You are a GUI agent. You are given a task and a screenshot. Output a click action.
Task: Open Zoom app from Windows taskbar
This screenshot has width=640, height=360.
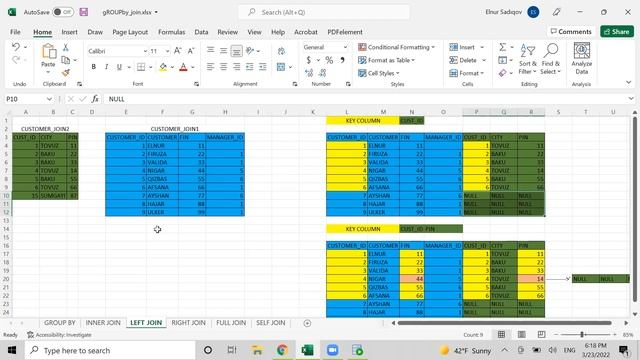coord(332,350)
